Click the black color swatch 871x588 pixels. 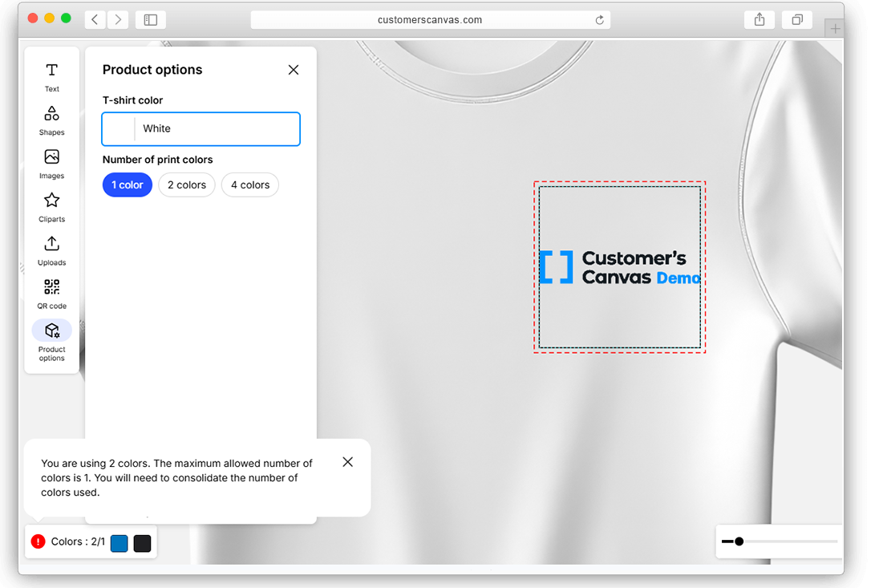[x=142, y=543]
